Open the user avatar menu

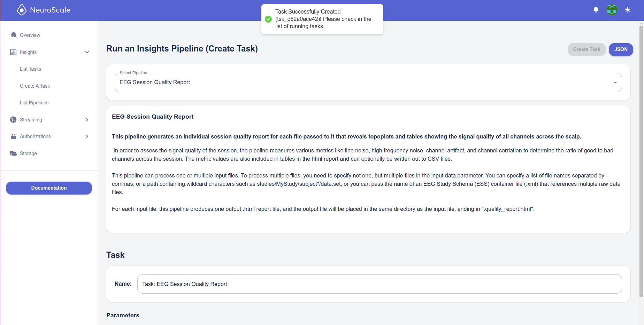[x=612, y=10]
